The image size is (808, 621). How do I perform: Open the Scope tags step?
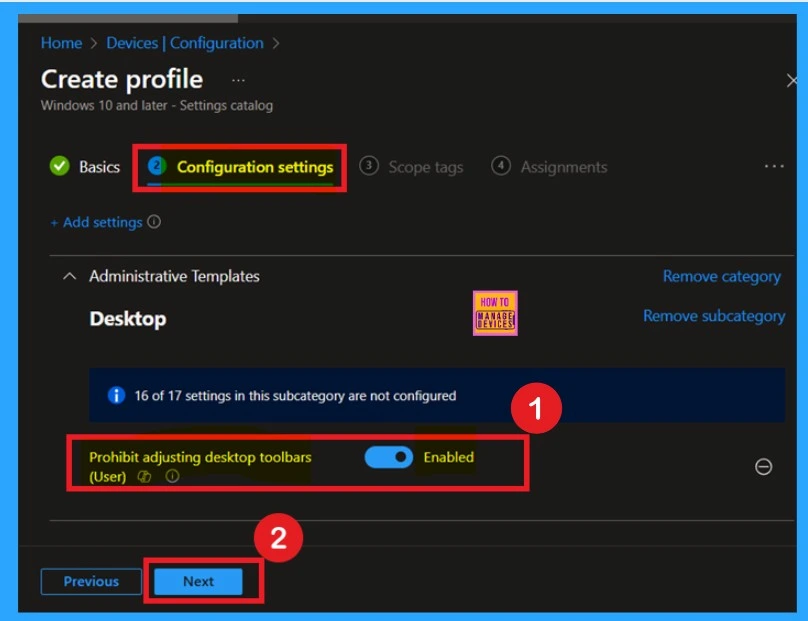(x=411, y=167)
